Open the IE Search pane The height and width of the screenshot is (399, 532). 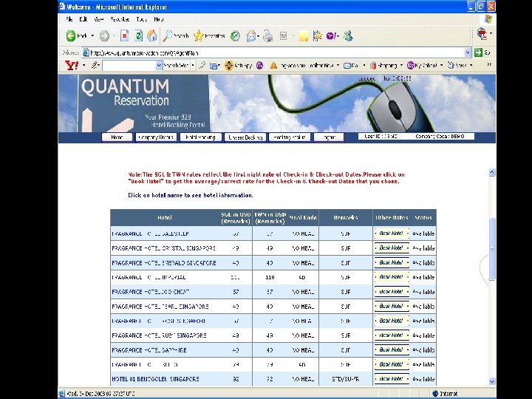(x=176, y=35)
